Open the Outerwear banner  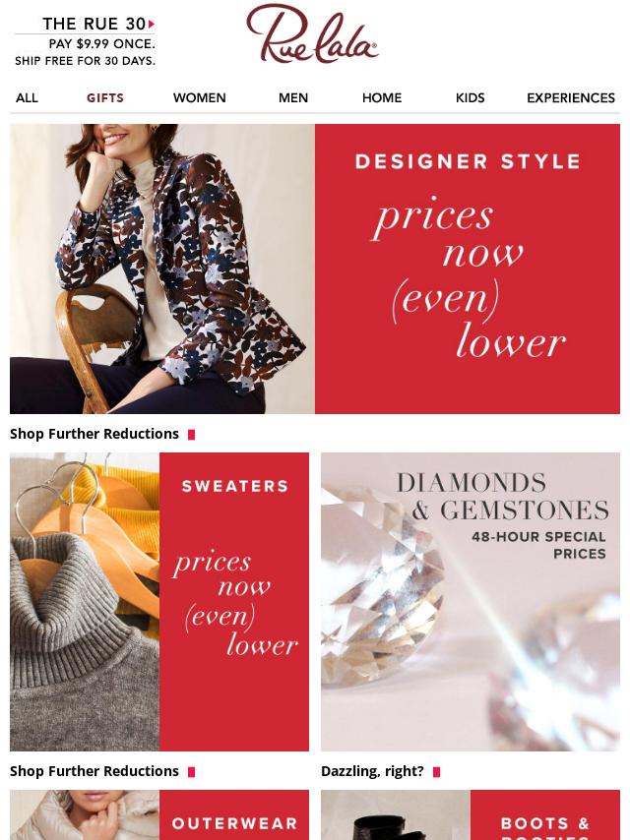(x=159, y=814)
